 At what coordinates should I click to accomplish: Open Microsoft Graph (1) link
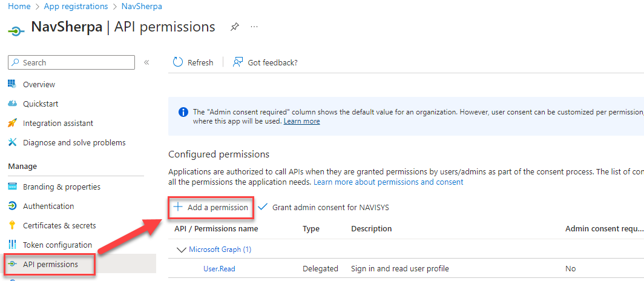point(220,250)
